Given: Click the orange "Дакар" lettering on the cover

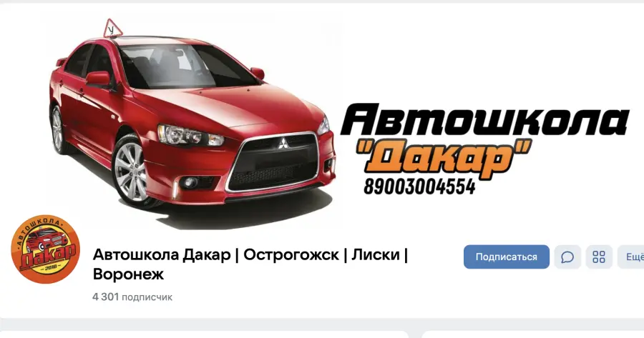Looking at the screenshot, I should (x=444, y=157).
